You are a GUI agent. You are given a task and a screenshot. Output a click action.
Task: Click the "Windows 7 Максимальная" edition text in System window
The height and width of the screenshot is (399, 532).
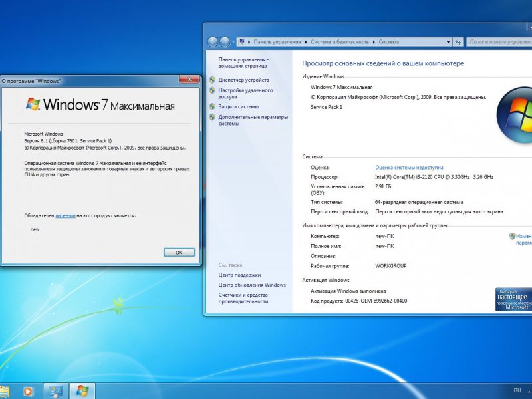(341, 87)
